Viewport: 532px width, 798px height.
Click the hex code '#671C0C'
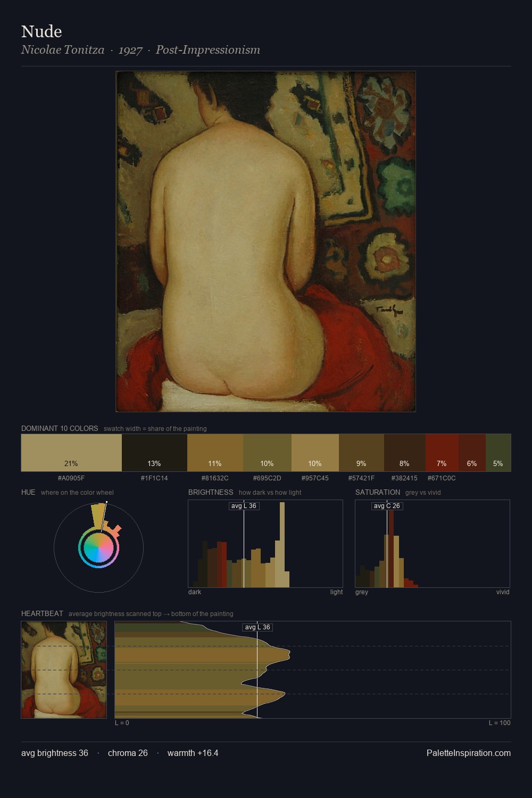(x=442, y=478)
